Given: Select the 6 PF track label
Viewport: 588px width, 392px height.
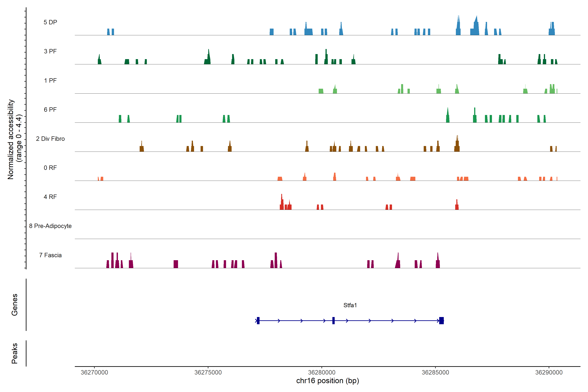Looking at the screenshot, I should [x=50, y=109].
